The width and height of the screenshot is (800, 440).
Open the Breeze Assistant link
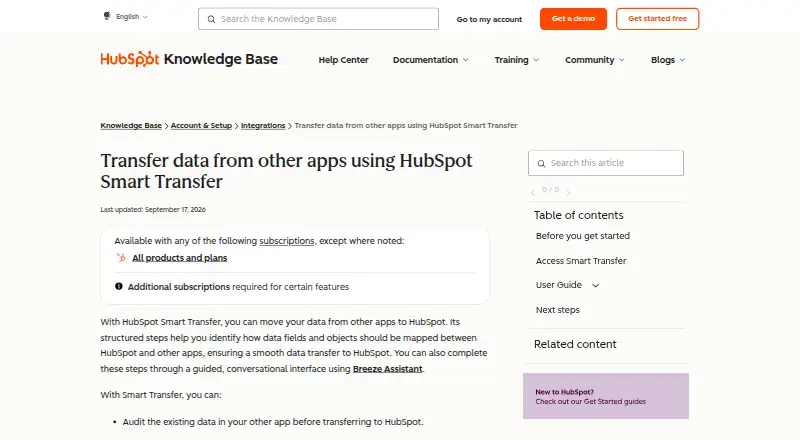[x=388, y=369]
